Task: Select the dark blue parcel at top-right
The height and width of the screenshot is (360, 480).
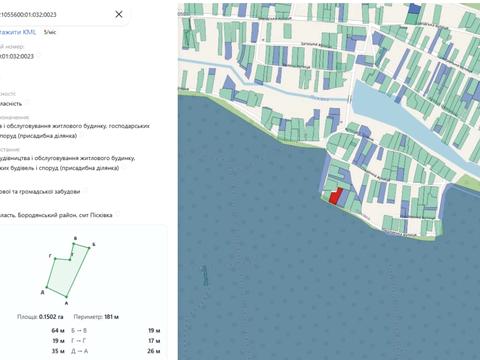Action: [x=414, y=9]
